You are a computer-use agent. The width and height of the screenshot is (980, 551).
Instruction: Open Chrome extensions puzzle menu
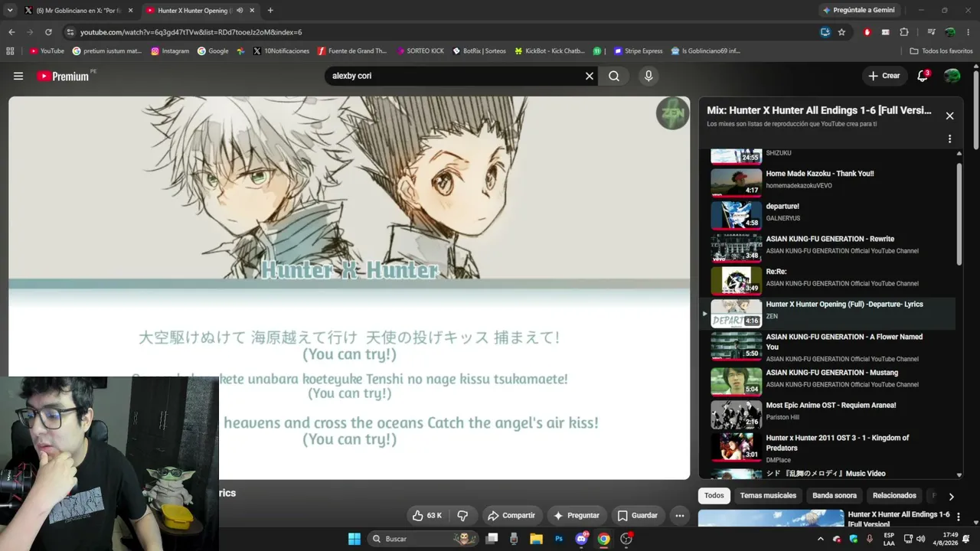click(x=904, y=32)
